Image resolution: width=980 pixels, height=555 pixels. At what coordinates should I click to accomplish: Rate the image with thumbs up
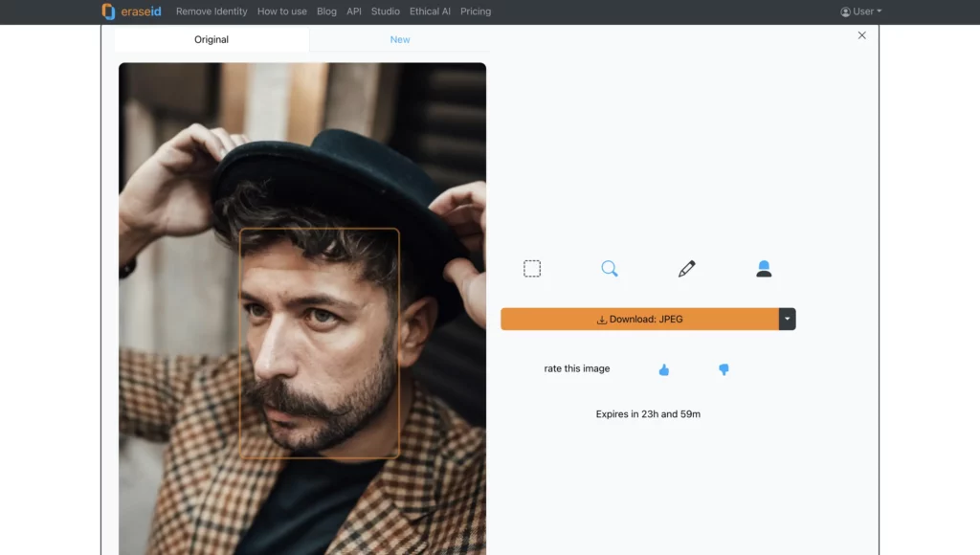(664, 368)
